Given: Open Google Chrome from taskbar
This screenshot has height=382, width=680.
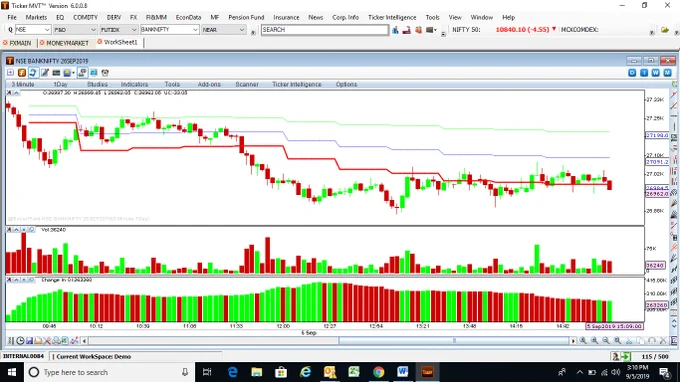Looking at the screenshot, I should click(x=378, y=372).
